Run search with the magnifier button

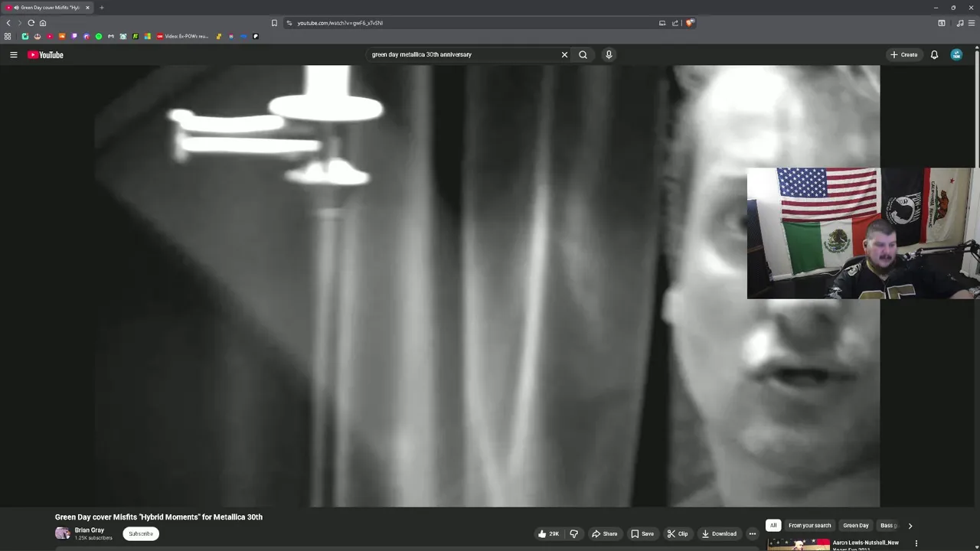point(583,54)
